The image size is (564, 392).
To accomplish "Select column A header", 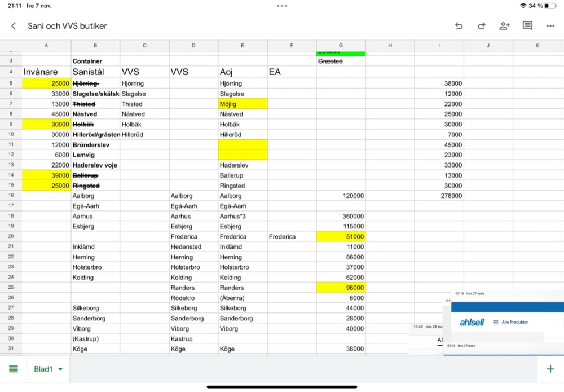I will click(x=46, y=45).
